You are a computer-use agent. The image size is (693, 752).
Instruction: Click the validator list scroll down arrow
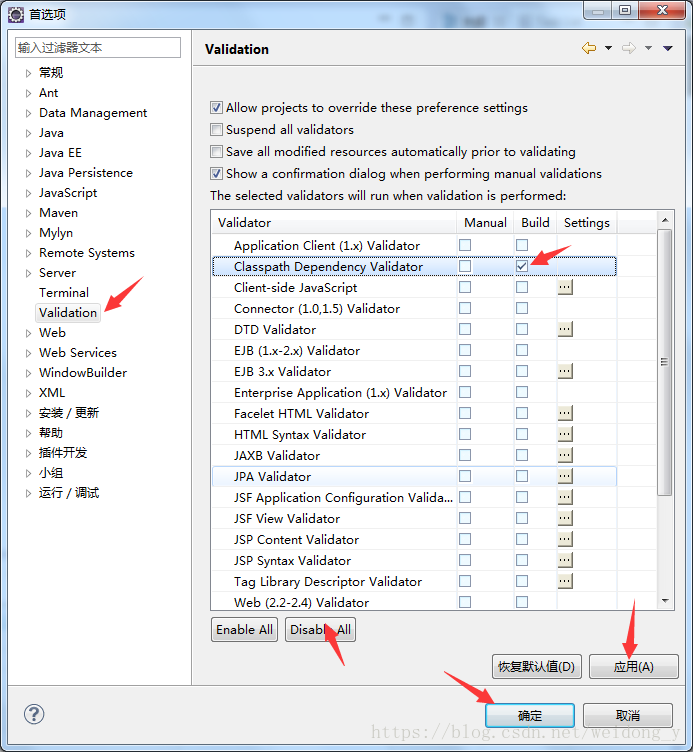665,601
